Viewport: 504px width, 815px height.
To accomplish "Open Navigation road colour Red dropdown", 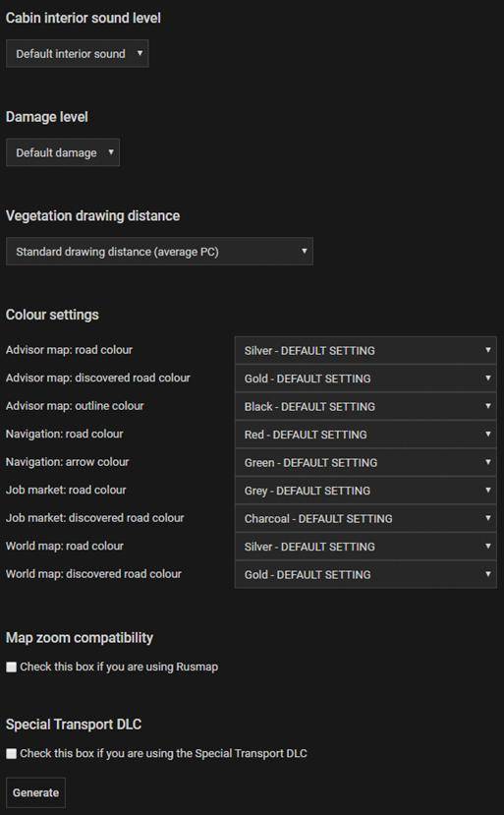I will tap(365, 435).
